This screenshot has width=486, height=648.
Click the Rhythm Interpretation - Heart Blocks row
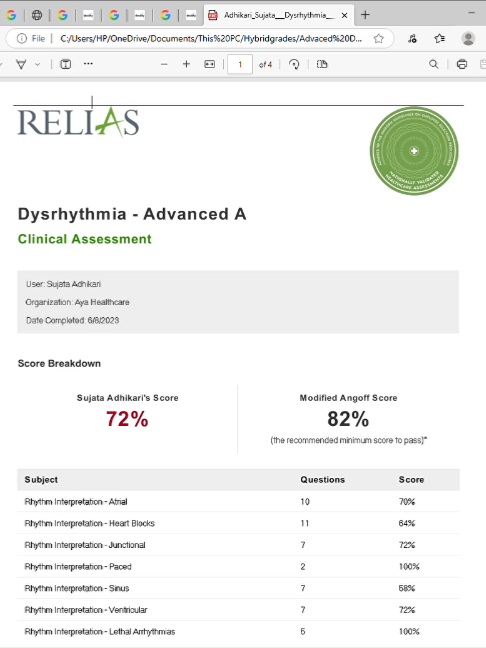coord(238,523)
